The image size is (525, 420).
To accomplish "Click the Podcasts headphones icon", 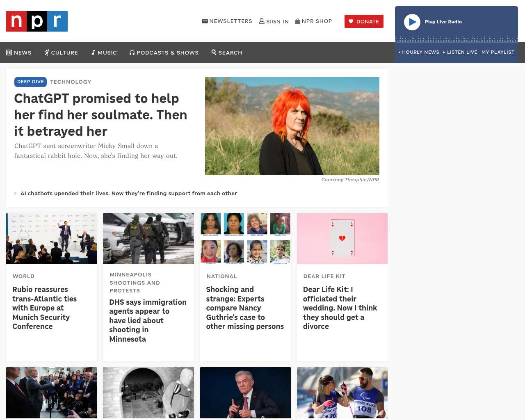I will (132, 52).
